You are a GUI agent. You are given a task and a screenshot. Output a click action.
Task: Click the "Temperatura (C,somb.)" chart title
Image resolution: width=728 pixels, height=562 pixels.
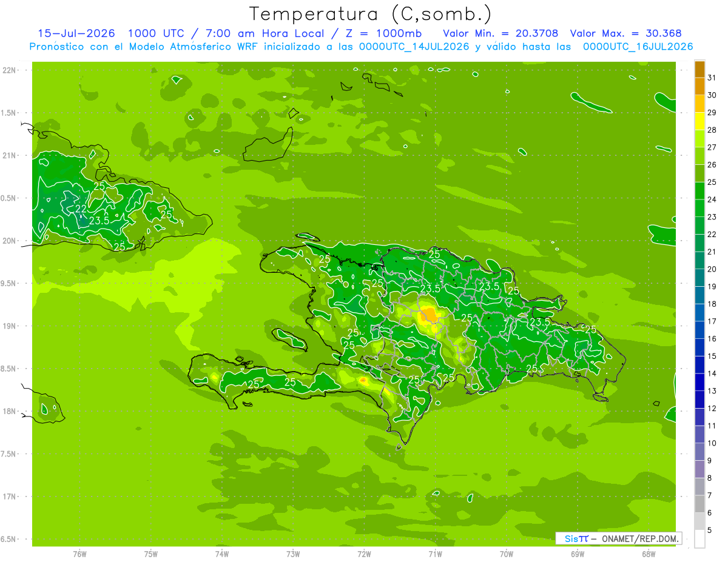click(370, 15)
